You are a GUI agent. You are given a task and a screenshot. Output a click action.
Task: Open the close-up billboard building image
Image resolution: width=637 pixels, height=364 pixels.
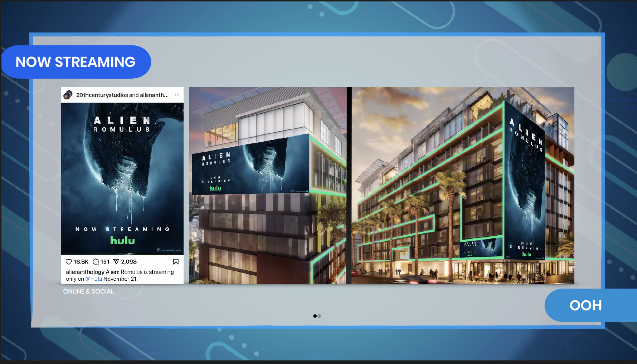[x=268, y=186]
